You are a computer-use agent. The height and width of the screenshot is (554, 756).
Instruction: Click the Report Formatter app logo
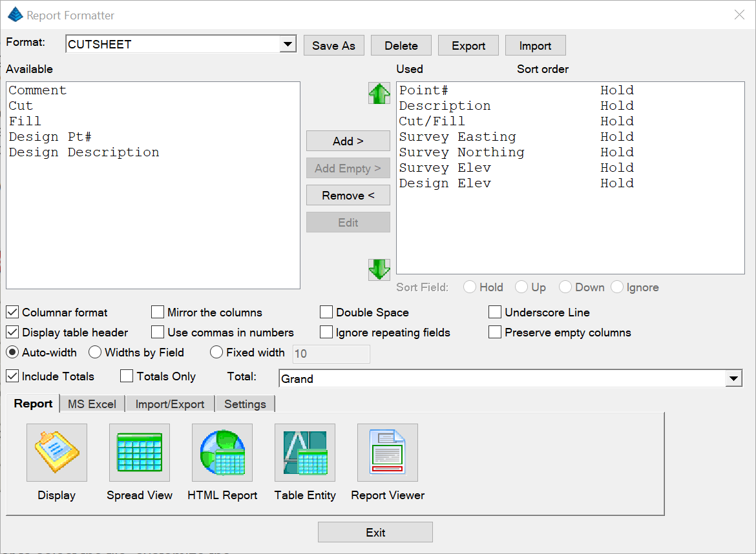click(16, 15)
